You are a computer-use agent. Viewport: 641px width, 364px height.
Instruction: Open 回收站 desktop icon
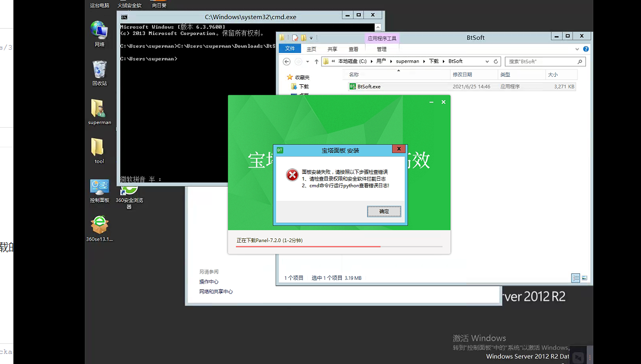[100, 73]
